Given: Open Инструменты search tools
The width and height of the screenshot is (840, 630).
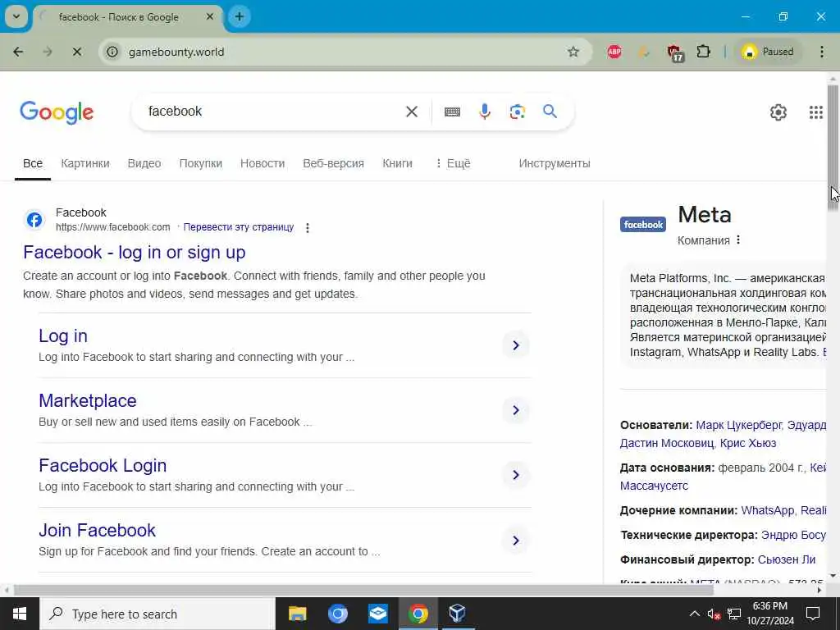Looking at the screenshot, I should pyautogui.click(x=555, y=163).
